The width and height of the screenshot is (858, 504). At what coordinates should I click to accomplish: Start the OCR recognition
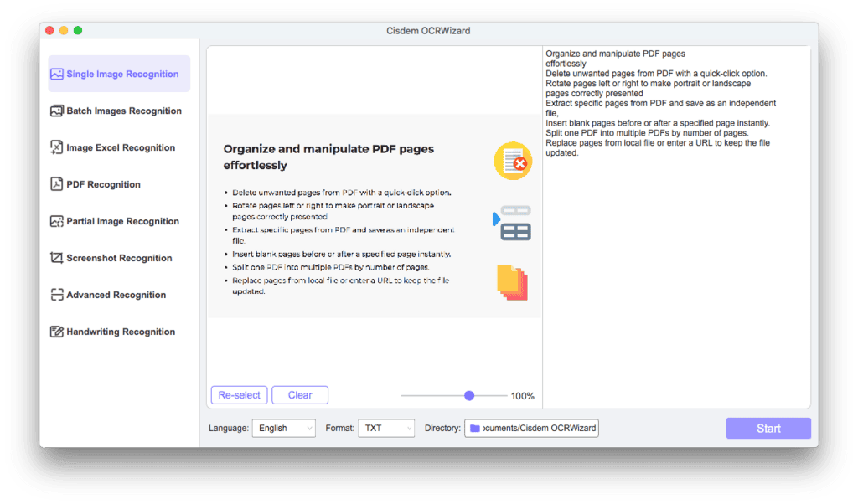pyautogui.click(x=768, y=429)
